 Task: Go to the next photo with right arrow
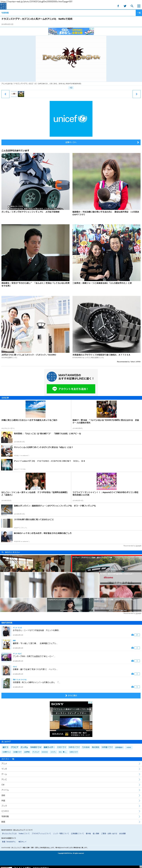(x=136, y=94)
